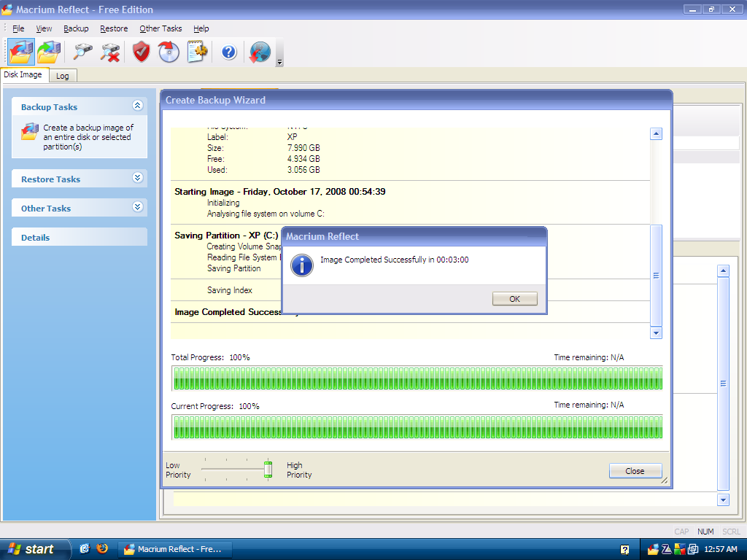Click the Create Backup Wizard resize grip
The height and width of the screenshot is (560, 747).
coord(665,481)
